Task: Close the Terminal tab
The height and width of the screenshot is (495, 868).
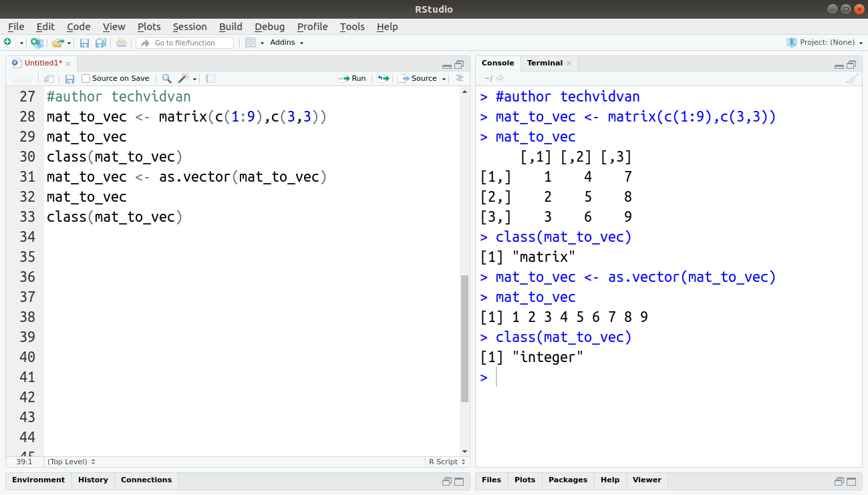Action: click(x=569, y=63)
